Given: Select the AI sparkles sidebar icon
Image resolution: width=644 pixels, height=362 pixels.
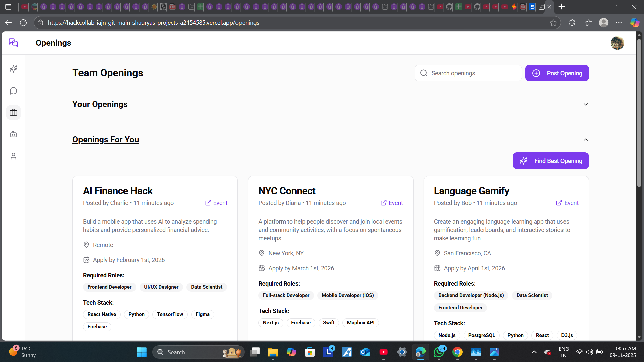Looking at the screenshot, I should (x=13, y=69).
